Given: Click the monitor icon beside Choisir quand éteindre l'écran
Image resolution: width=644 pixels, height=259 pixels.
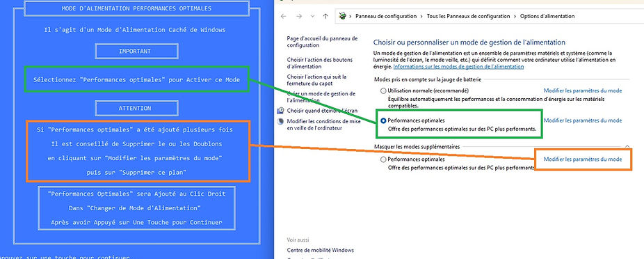Looking at the screenshot, I should [x=280, y=111].
